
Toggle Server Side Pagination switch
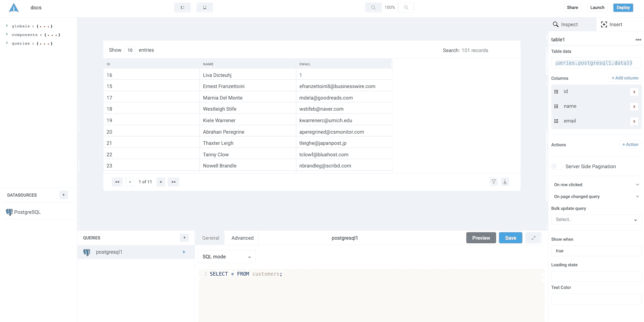(x=557, y=166)
